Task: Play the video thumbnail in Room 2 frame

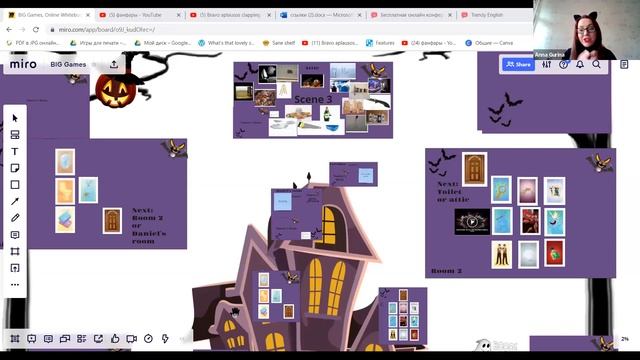Action: tap(472, 222)
